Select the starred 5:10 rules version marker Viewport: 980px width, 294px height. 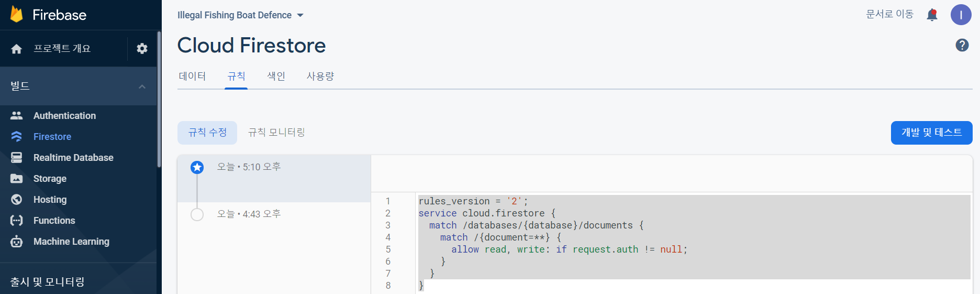[x=197, y=167]
